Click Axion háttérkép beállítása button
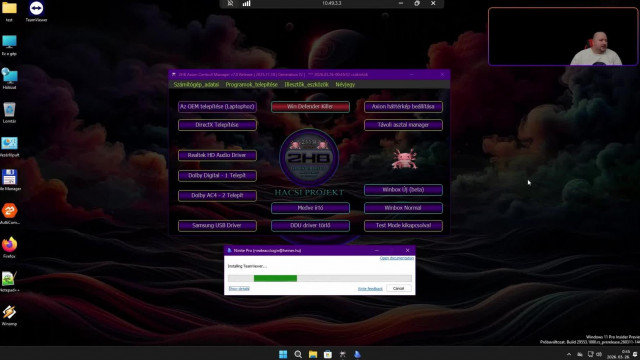 click(403, 107)
